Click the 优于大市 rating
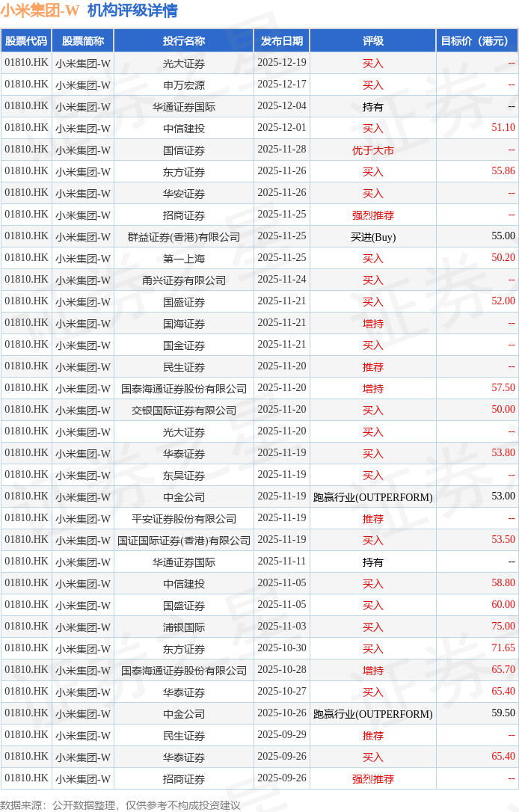This screenshot has width=519, height=812. (373, 150)
